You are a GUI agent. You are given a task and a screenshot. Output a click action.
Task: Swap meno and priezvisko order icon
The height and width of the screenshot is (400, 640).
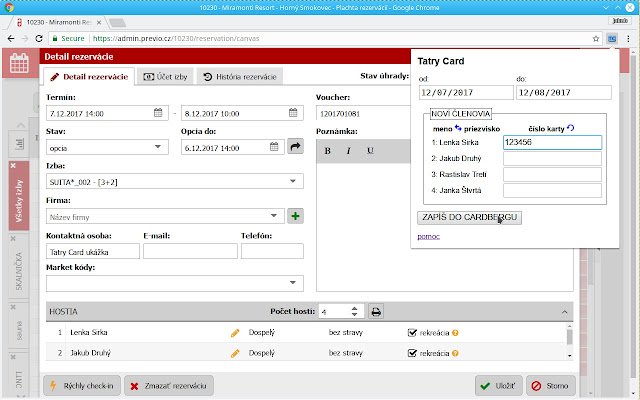(458, 128)
